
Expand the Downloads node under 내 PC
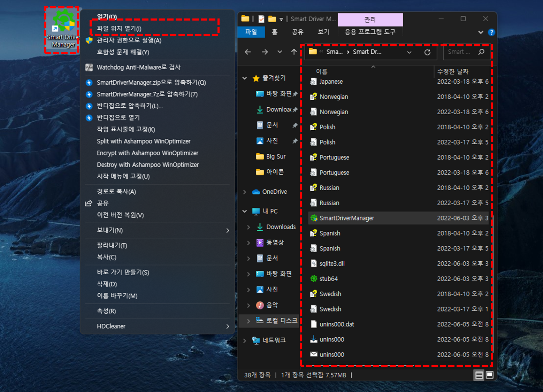[248, 227]
